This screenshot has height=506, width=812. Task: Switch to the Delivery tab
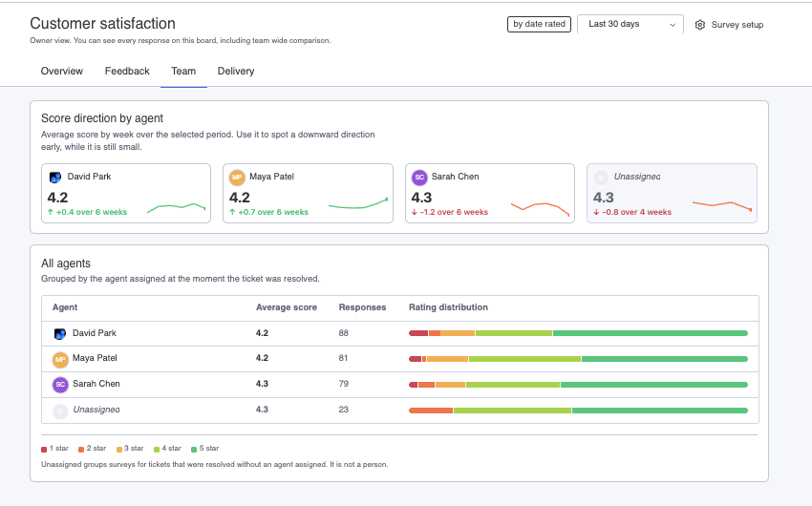pos(236,72)
